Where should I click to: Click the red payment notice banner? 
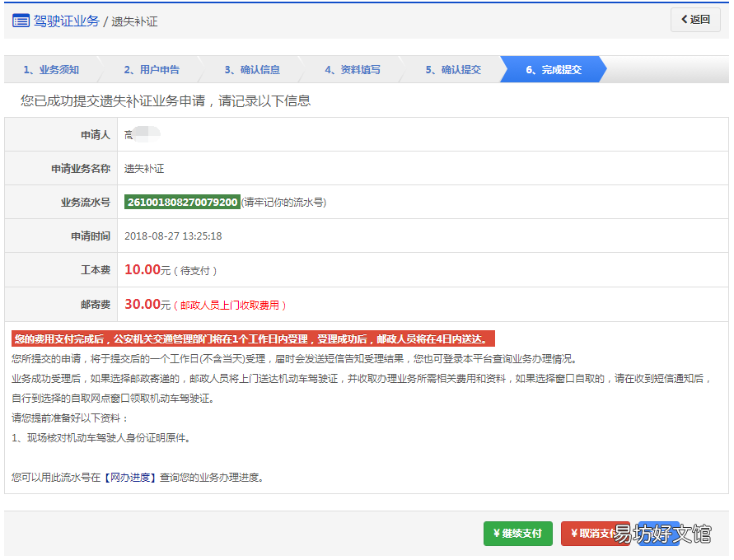pos(253,338)
